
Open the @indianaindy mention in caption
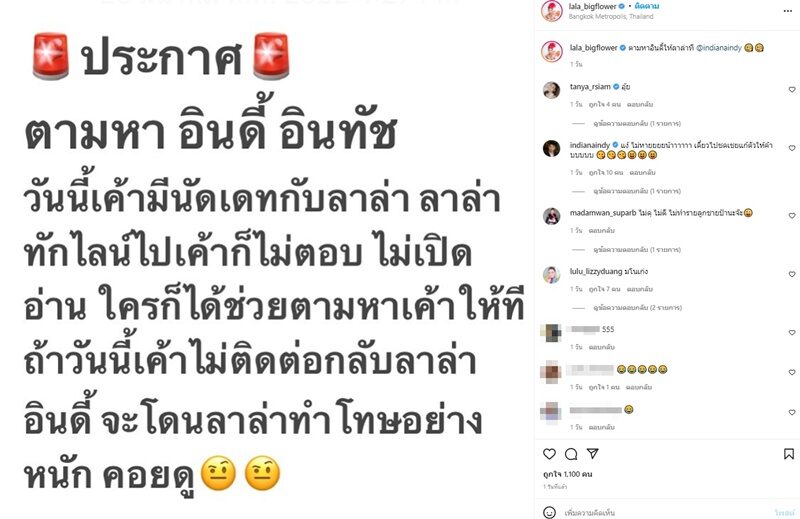pyautogui.click(x=719, y=47)
